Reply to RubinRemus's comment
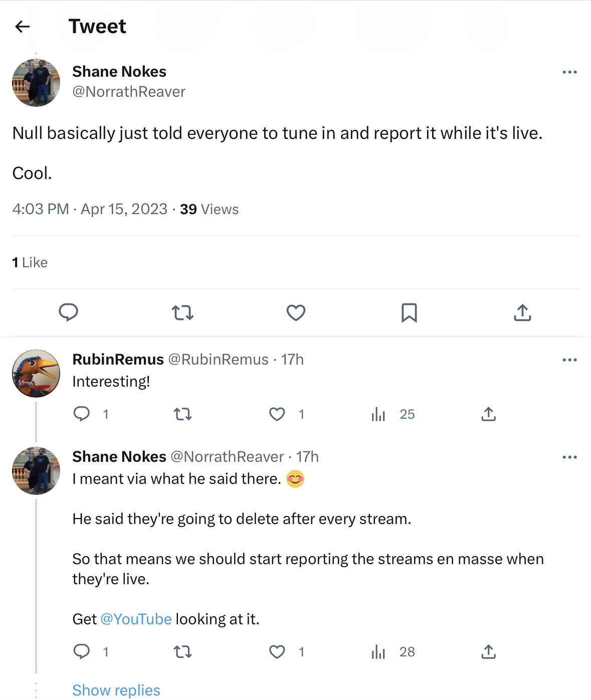This screenshot has height=700, width=591. coord(82,414)
